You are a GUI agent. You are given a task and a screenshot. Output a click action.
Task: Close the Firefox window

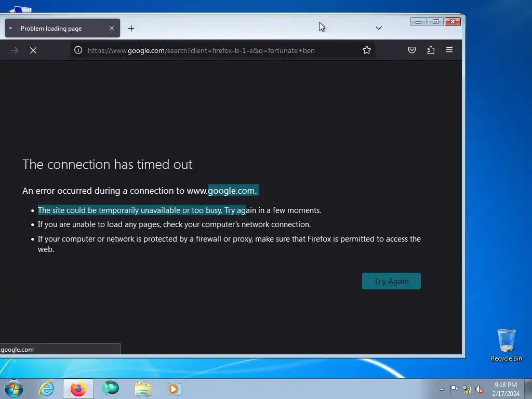coord(453,22)
